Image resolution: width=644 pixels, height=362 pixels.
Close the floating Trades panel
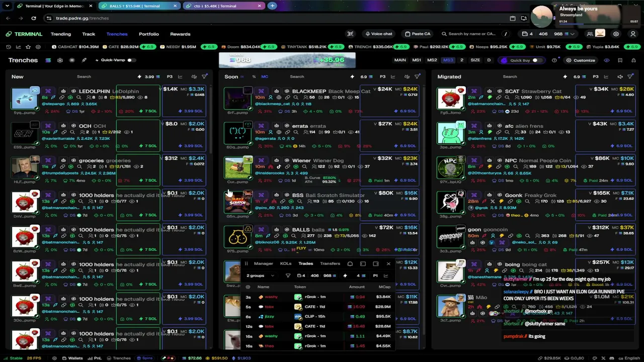[388, 263]
